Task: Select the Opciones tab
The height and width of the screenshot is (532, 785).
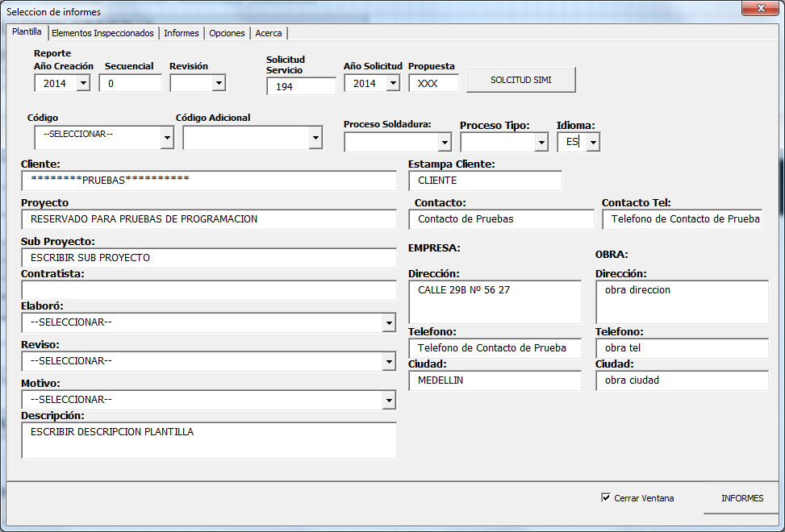Action: (x=227, y=33)
